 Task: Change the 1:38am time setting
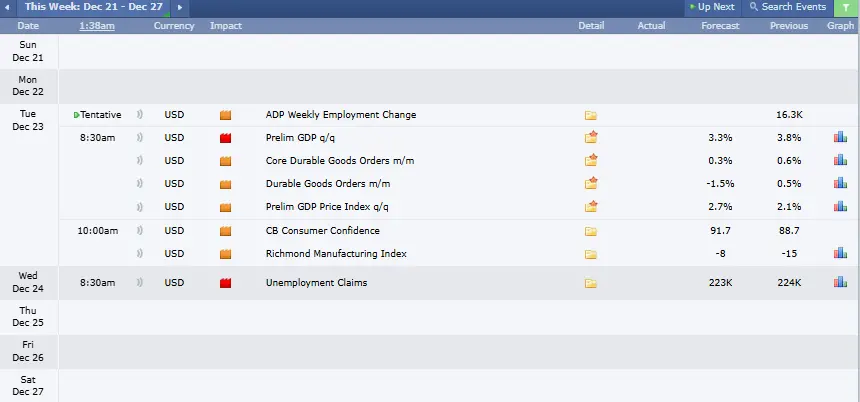(x=97, y=26)
